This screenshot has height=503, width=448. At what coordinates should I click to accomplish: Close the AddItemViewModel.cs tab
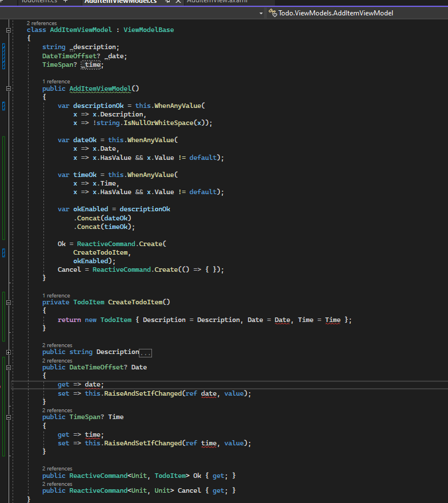click(x=178, y=2)
